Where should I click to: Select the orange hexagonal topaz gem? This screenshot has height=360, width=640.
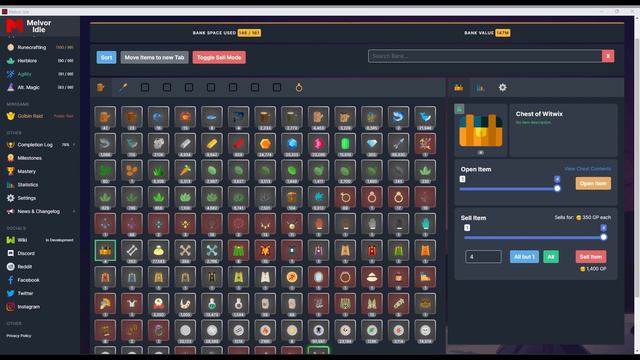tap(265, 144)
